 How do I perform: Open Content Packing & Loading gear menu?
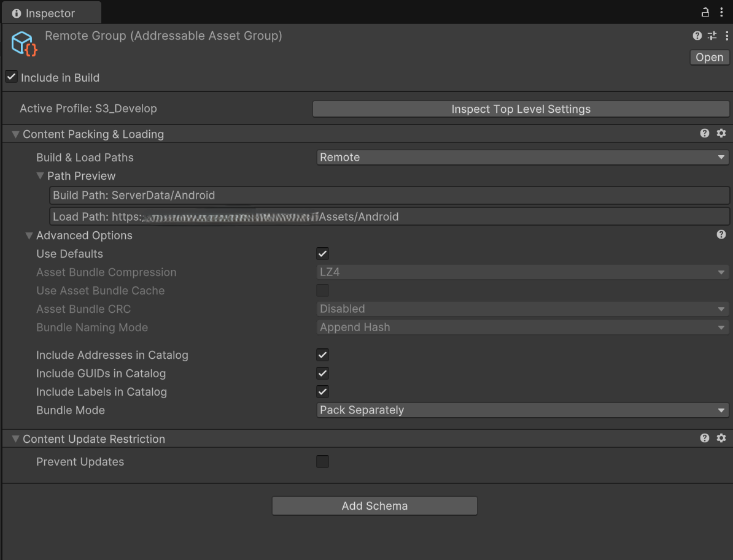tap(721, 134)
